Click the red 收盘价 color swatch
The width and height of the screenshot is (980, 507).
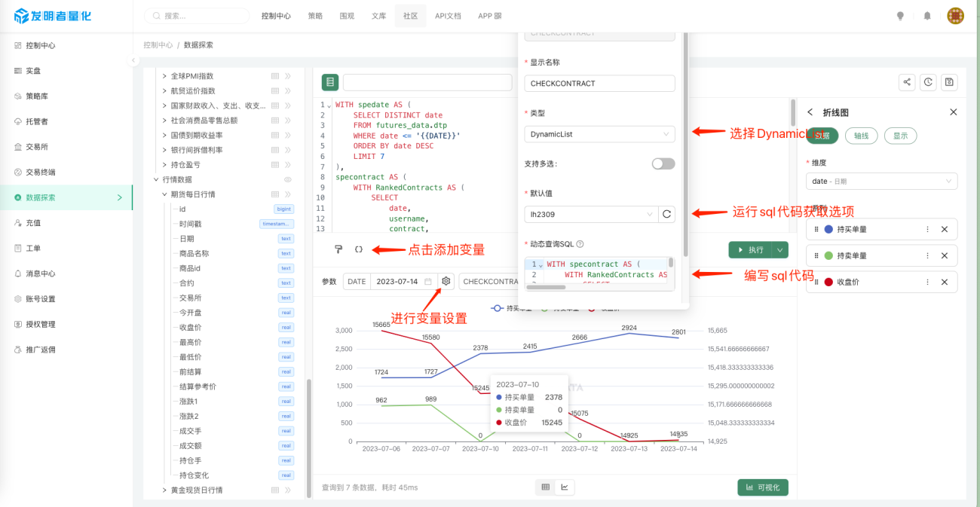coord(829,282)
